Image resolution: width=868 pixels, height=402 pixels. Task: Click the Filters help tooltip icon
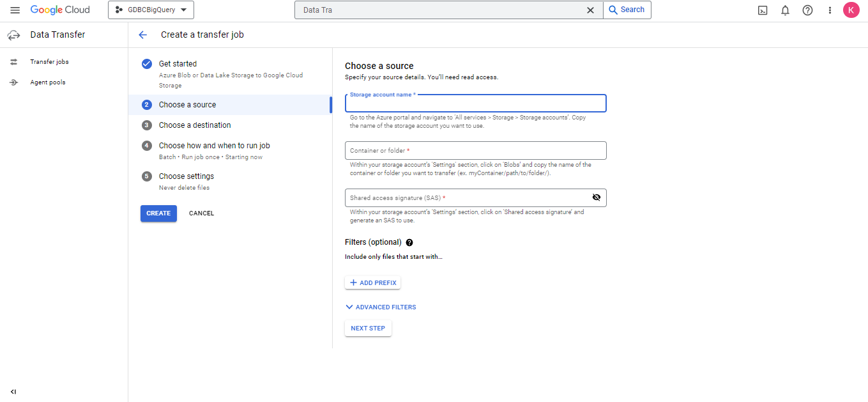point(409,243)
